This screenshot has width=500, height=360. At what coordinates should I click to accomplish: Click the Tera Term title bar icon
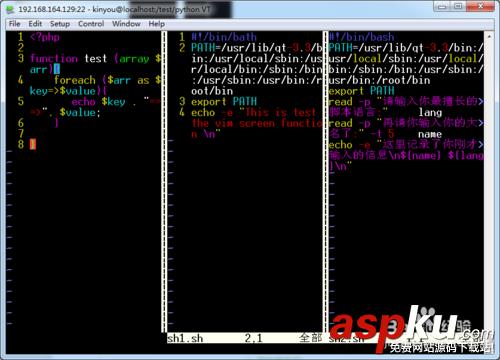(11, 9)
